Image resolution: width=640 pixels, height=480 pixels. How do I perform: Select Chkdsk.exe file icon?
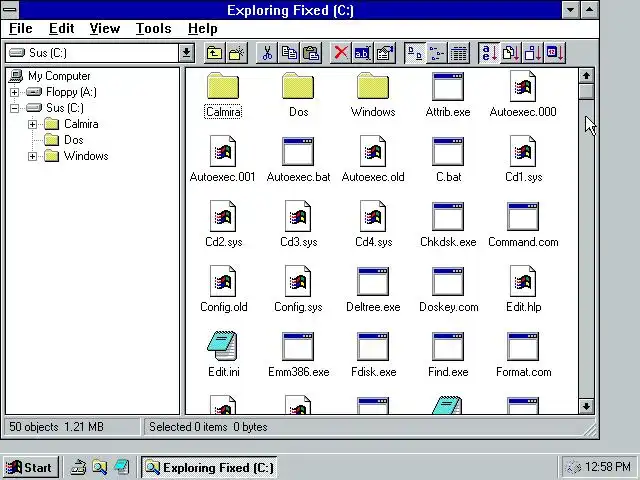(448, 216)
